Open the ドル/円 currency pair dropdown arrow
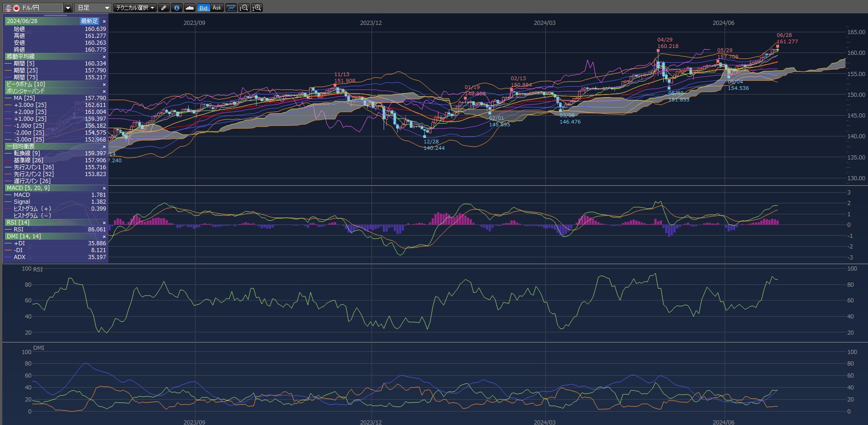This screenshot has width=868, height=425. [68, 8]
